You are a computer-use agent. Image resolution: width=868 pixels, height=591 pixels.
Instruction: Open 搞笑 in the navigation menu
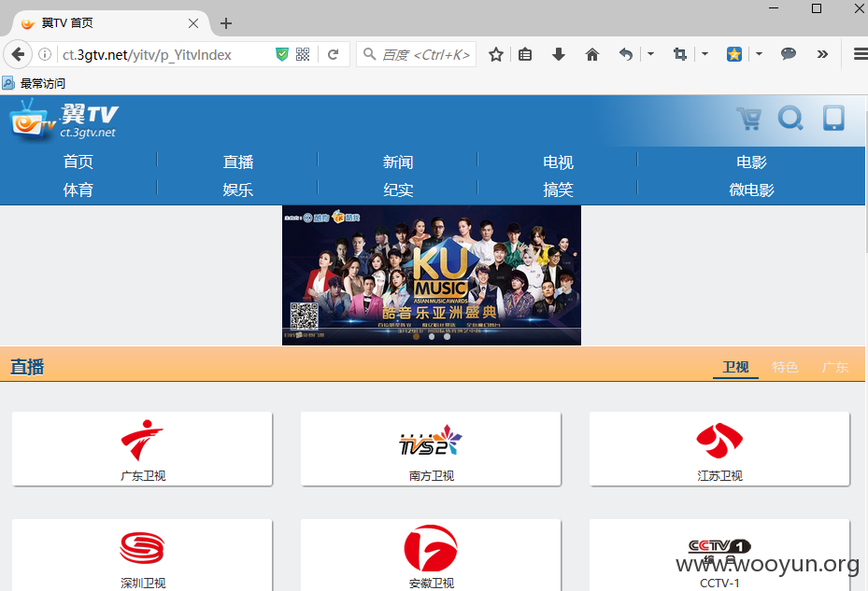point(558,190)
